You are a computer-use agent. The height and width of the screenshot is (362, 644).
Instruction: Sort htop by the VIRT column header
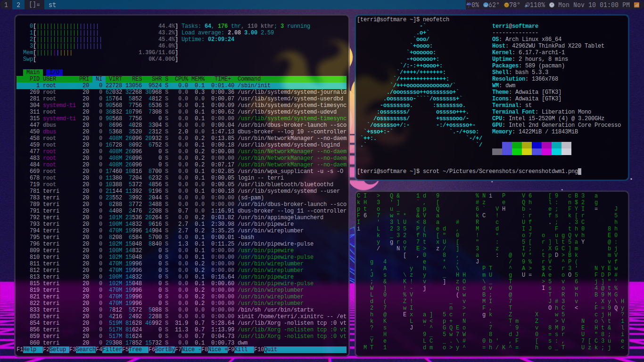click(116, 79)
